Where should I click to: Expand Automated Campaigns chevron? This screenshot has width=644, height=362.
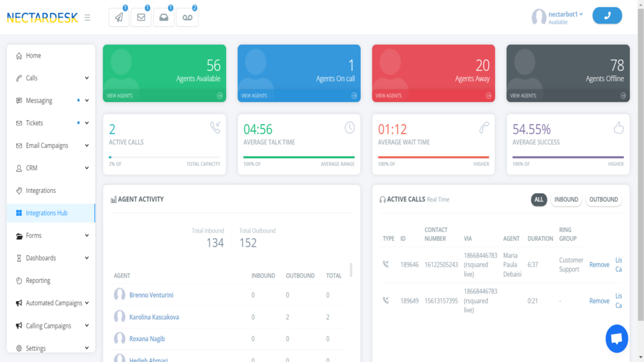click(87, 303)
